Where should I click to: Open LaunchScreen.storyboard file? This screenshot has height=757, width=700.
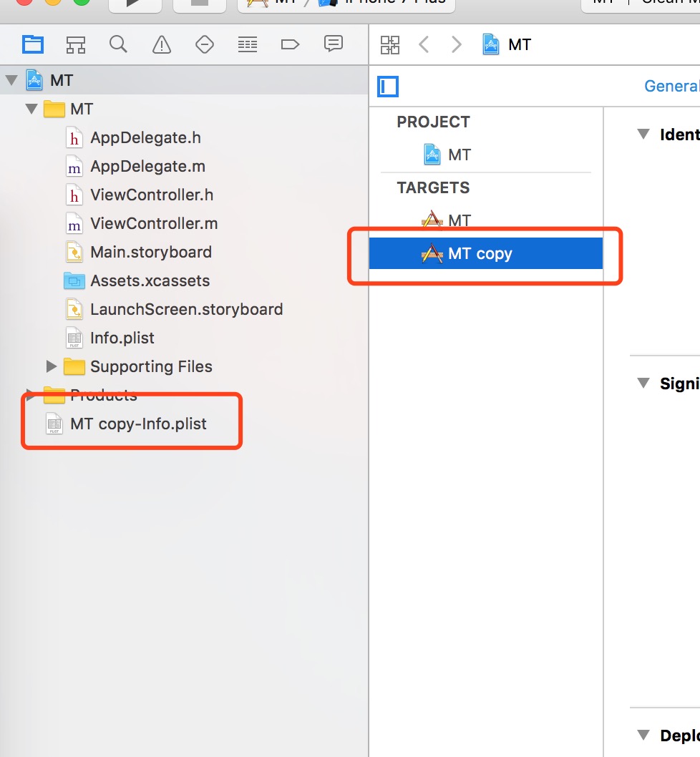pyautogui.click(x=187, y=309)
